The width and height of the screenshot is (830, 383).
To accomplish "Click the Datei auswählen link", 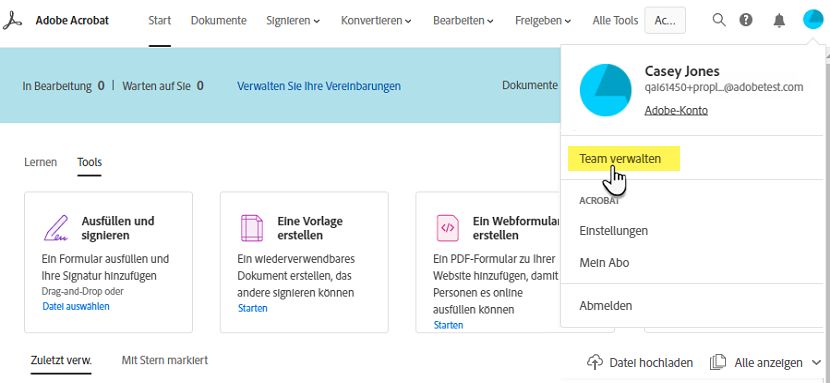I will [x=76, y=306].
